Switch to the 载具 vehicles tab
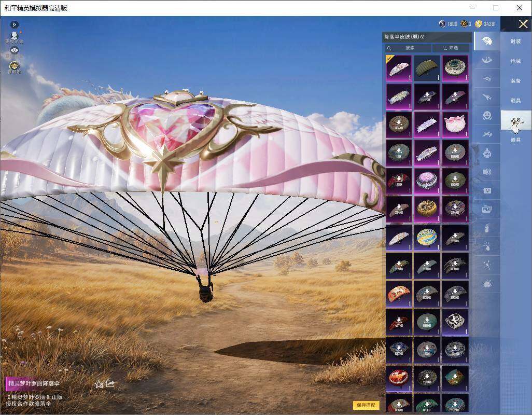 516,101
